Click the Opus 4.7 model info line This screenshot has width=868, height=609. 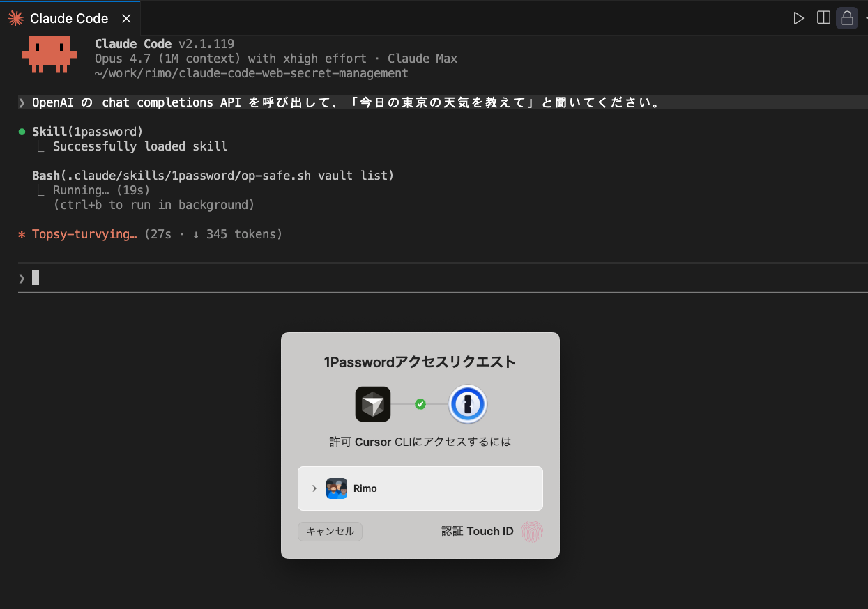tap(276, 59)
